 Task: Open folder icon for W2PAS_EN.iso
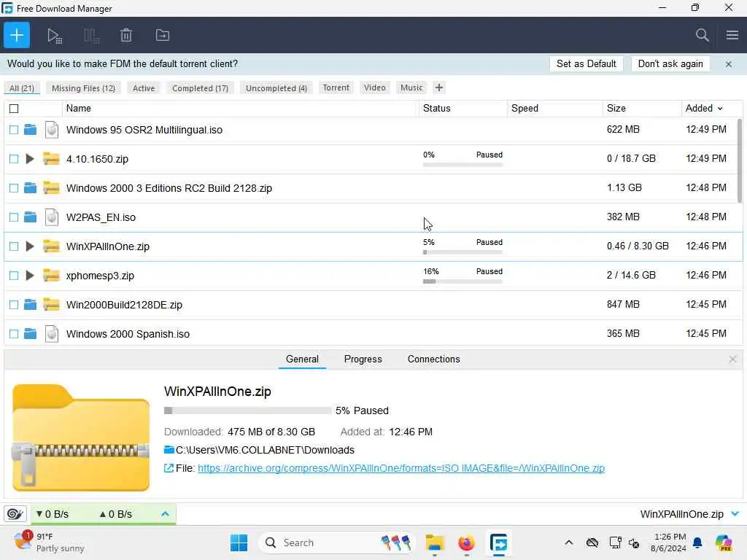pyautogui.click(x=30, y=217)
